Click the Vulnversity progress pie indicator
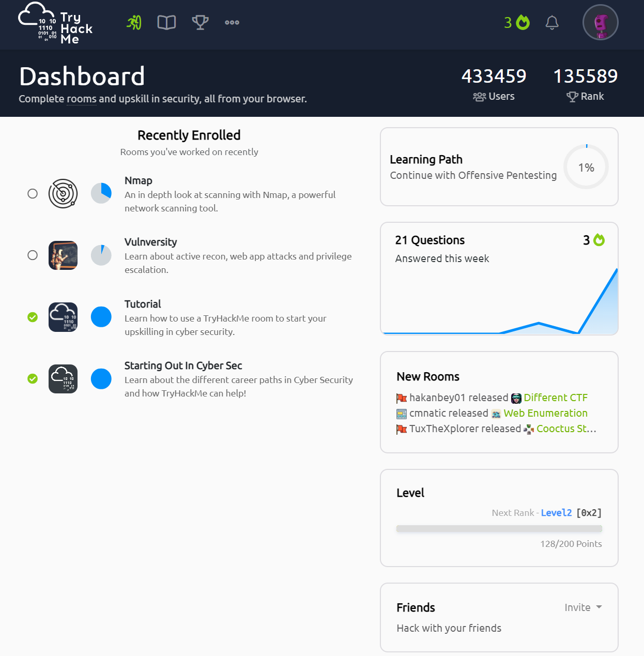The height and width of the screenshot is (656, 644). tap(101, 255)
